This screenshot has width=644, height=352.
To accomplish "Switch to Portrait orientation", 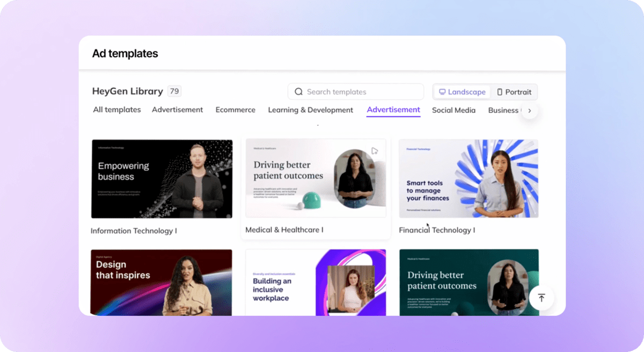I will (x=514, y=92).
